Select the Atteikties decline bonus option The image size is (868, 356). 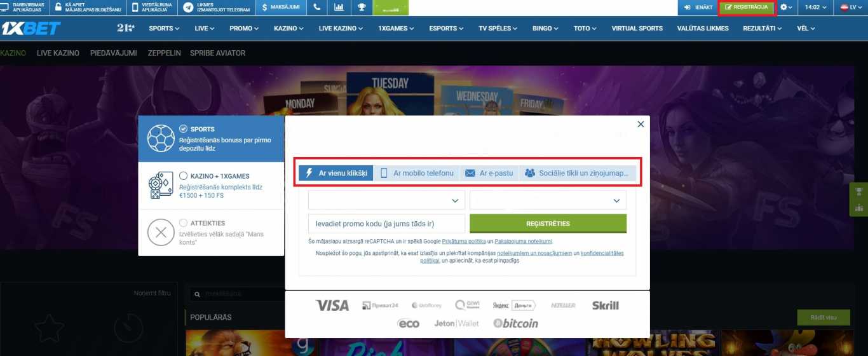click(184, 223)
